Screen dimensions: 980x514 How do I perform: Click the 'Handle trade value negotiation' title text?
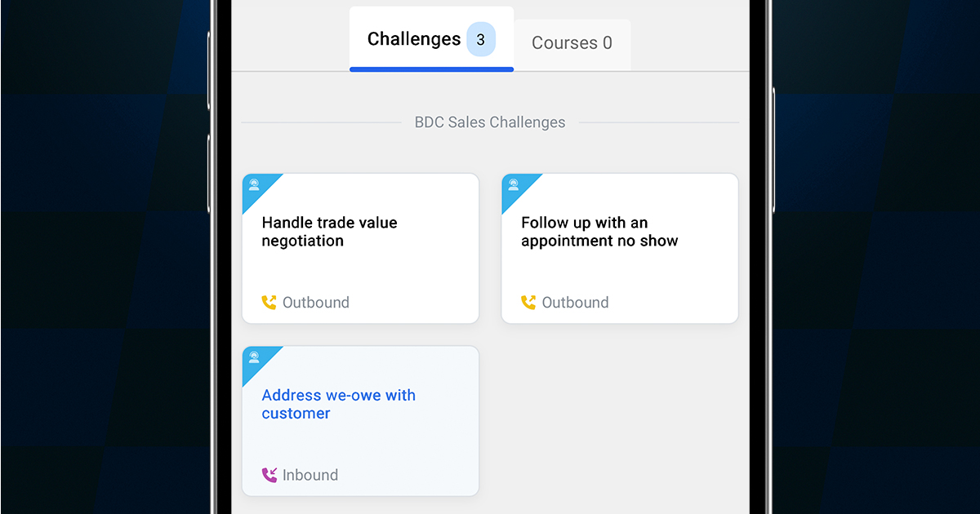pyautogui.click(x=330, y=232)
